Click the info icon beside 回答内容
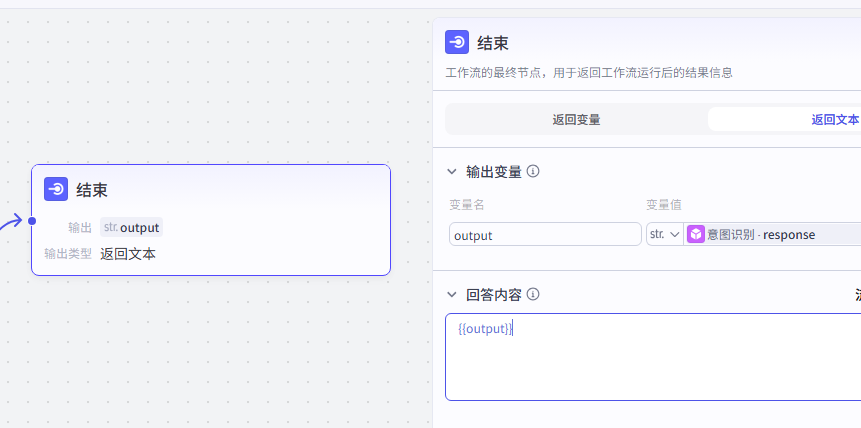Viewport: 861px width, 428px height. coord(533,294)
